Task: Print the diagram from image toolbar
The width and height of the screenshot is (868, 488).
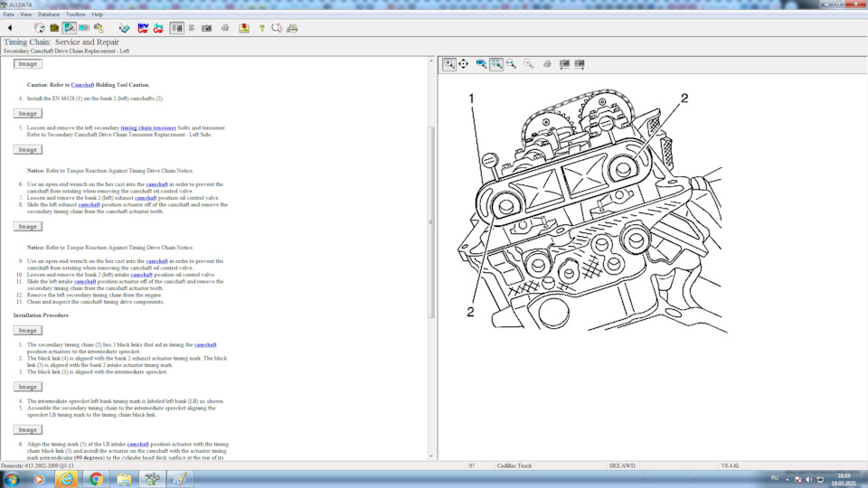Action: pyautogui.click(x=548, y=64)
